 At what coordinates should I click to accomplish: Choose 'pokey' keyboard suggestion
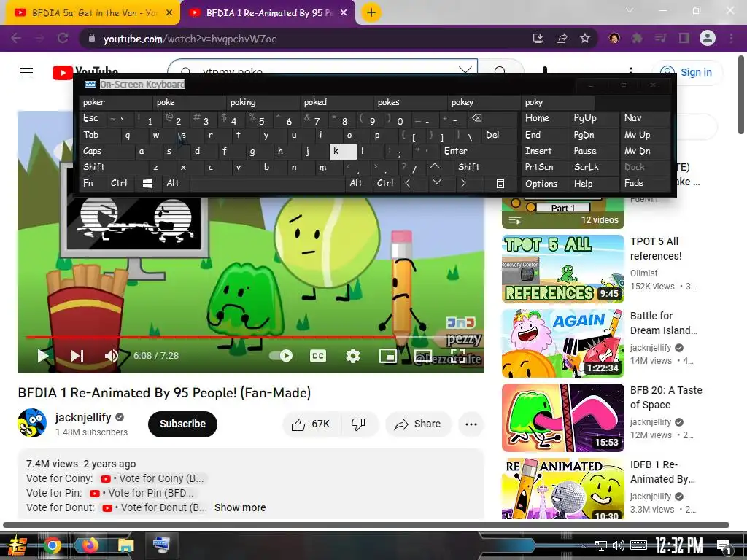[485, 102]
